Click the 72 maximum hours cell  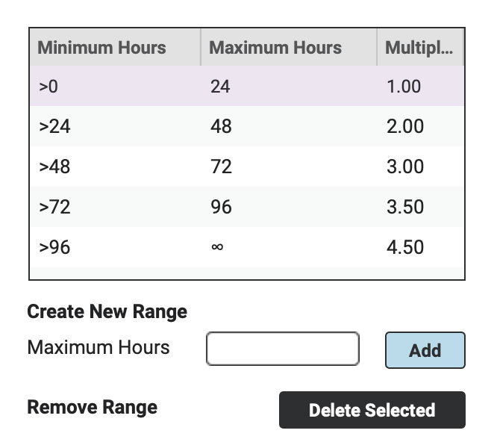click(289, 167)
